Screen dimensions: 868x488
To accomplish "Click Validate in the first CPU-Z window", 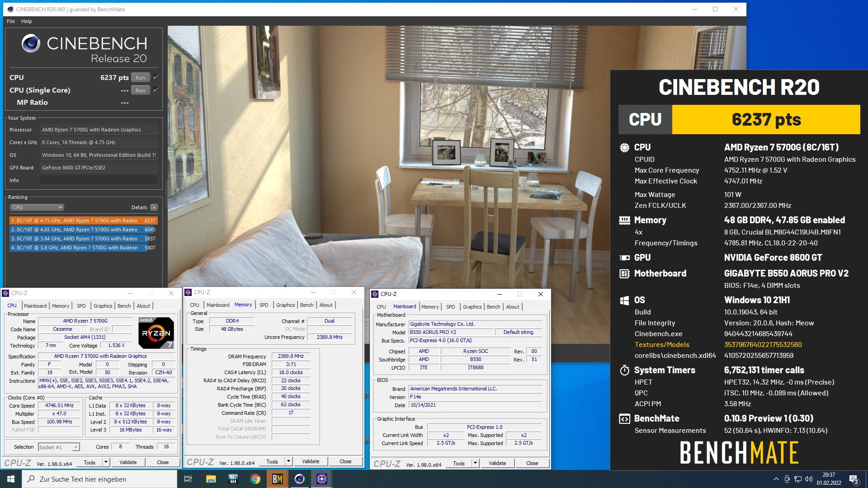I will pyautogui.click(x=128, y=462).
